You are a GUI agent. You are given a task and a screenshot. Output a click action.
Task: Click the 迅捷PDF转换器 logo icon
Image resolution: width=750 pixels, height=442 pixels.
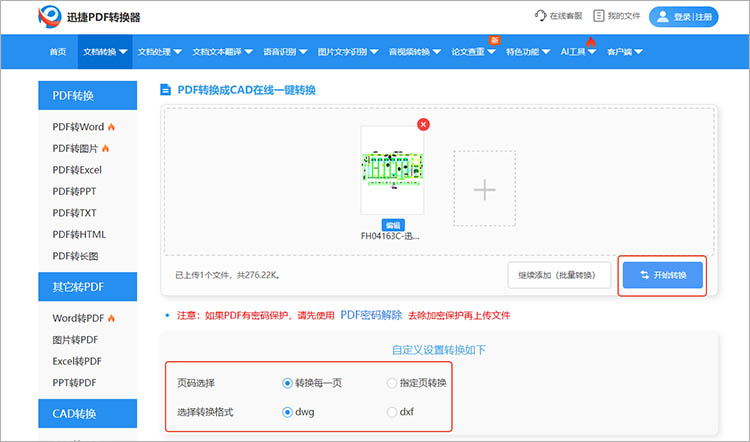click(50, 17)
